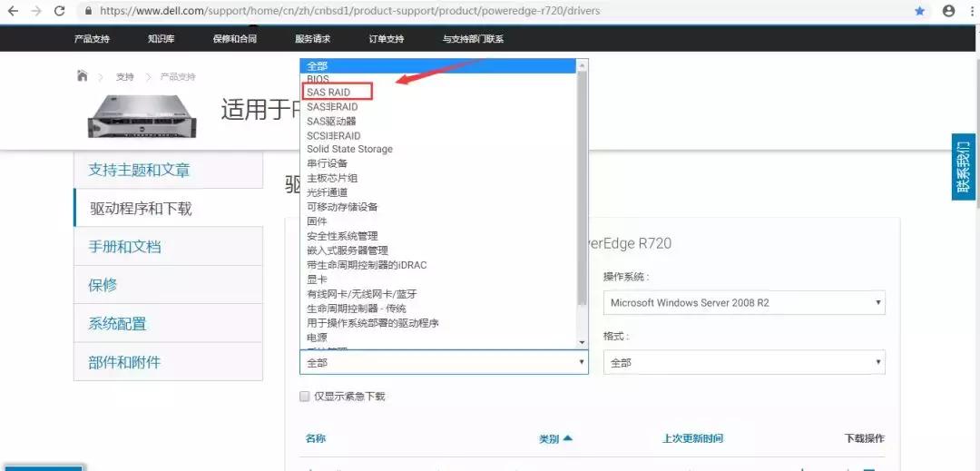Go to home via breadcrumb house icon
Screen dimensions: 980x471
[x=82, y=75]
